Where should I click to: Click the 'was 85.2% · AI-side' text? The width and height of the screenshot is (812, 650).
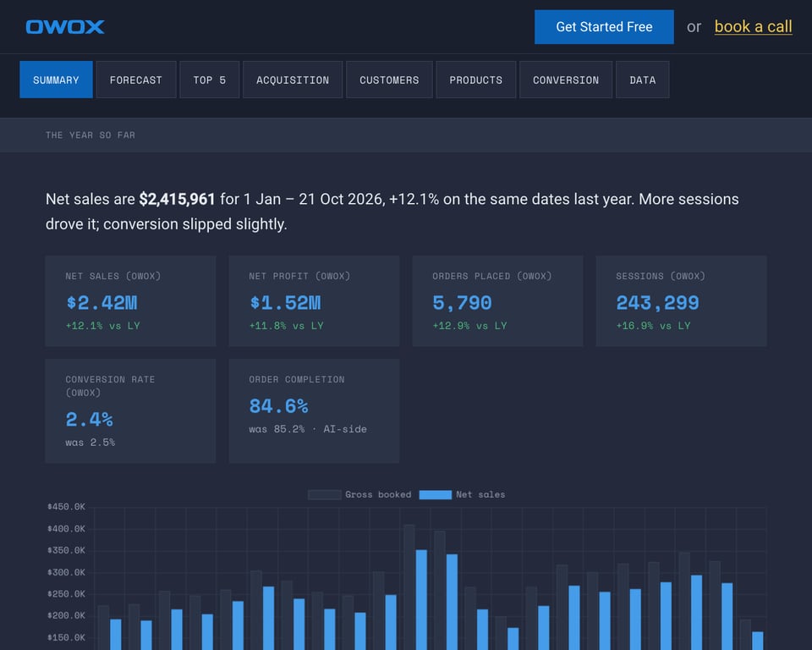(x=308, y=428)
